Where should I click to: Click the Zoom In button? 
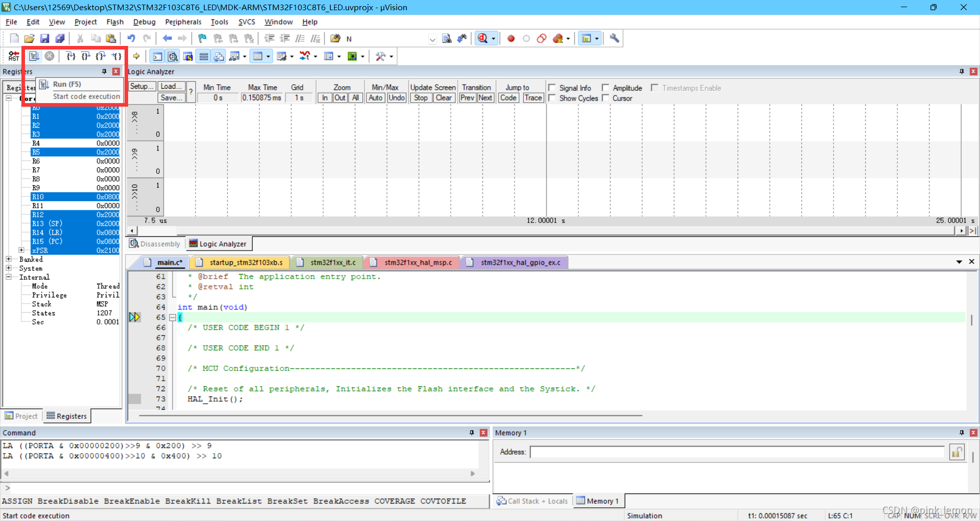(325, 97)
